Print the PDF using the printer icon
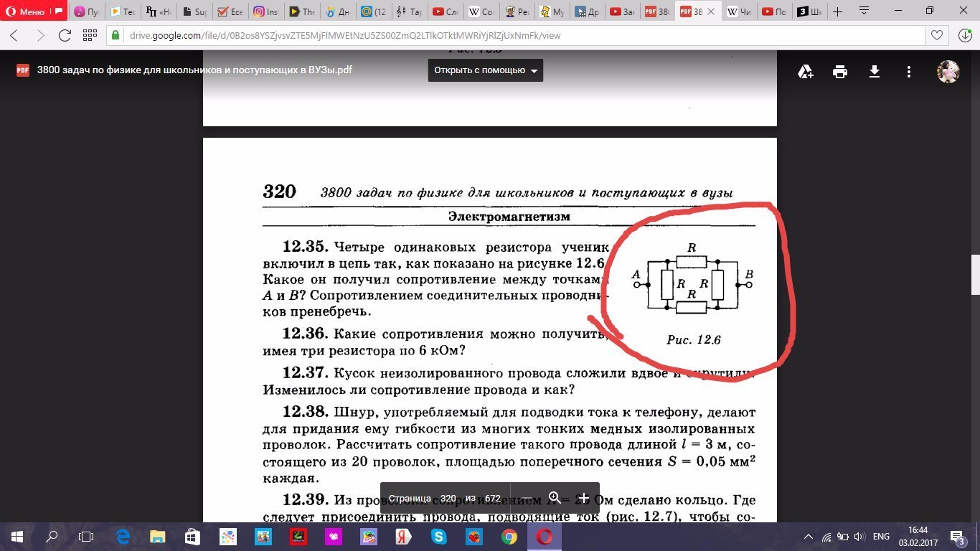980x551 pixels. (x=840, y=71)
